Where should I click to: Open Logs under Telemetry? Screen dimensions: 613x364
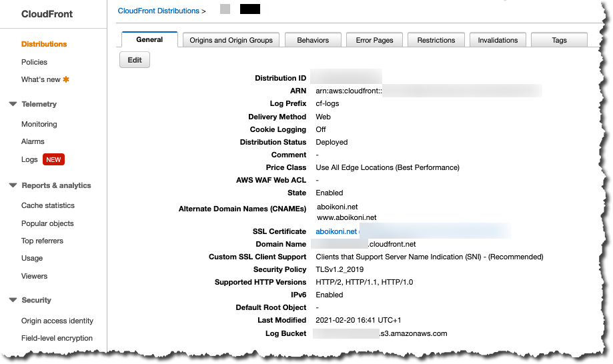tap(29, 159)
